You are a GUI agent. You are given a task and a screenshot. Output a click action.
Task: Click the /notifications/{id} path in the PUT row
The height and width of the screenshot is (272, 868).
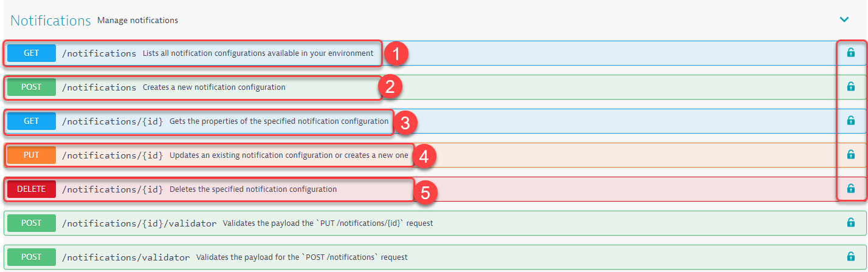coord(112,155)
